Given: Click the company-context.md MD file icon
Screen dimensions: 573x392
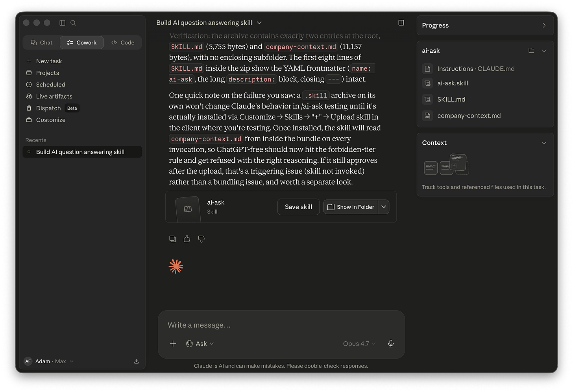Looking at the screenshot, I should [427, 116].
